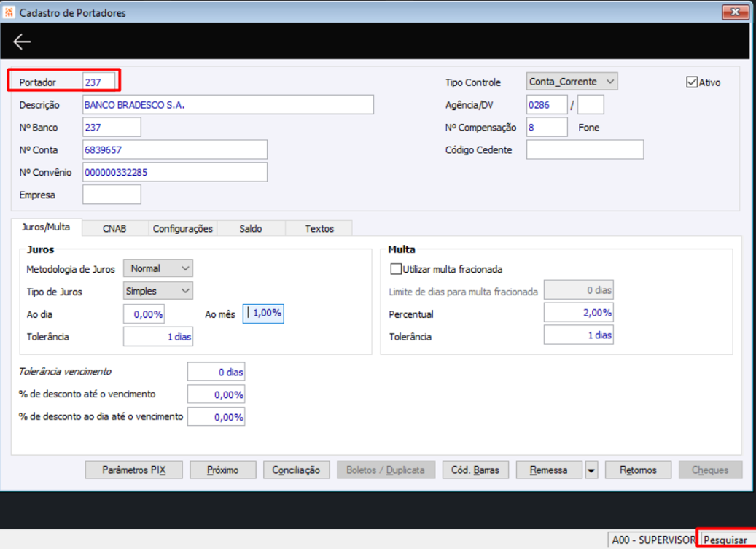Open the Saldo tab

(251, 228)
